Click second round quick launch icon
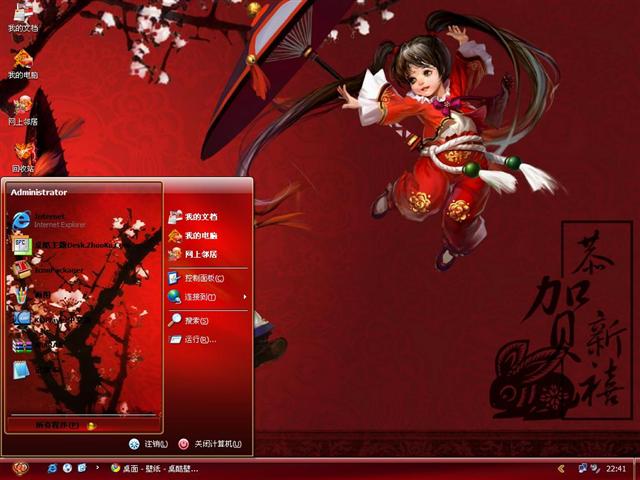 click(x=67, y=468)
